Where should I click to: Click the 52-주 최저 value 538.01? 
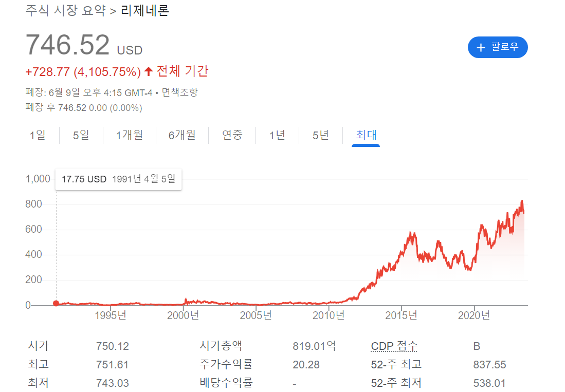tap(489, 383)
